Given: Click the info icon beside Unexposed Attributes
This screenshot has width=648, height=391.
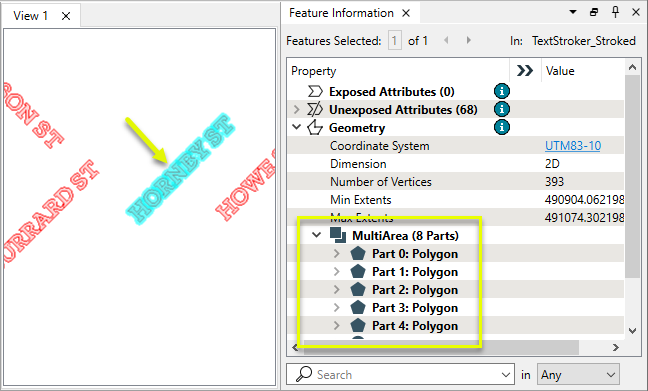Looking at the screenshot, I should 502,110.
